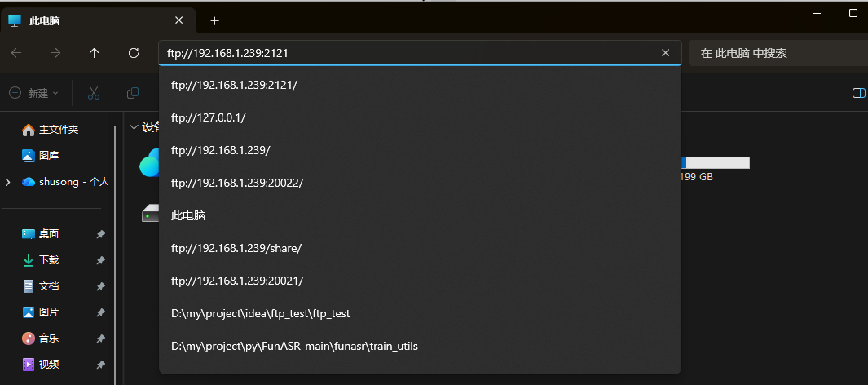Expand the shusong OneDrive tree node
This screenshot has width=868, height=385.
click(x=8, y=182)
